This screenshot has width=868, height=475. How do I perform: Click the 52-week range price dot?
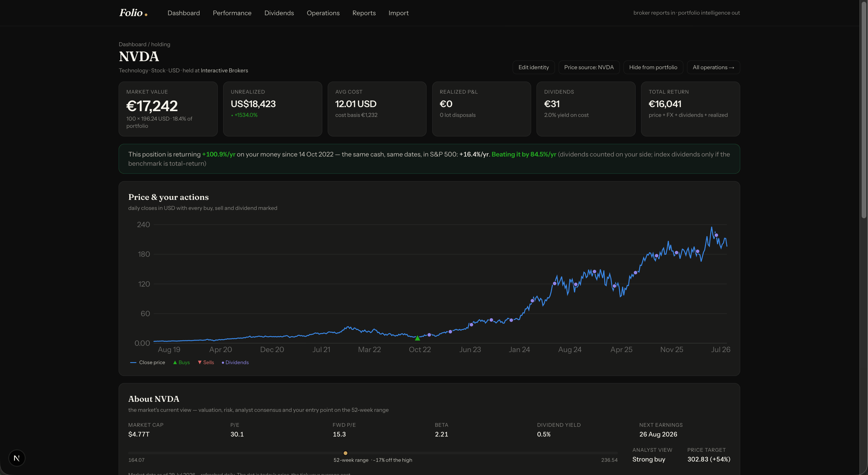(x=345, y=453)
